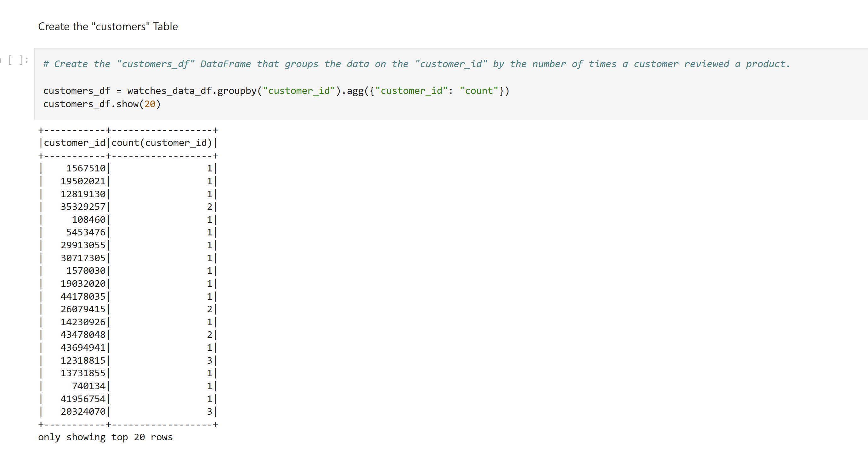868x468 pixels.
Task: Click customer id 44178035 row
Action: click(x=83, y=296)
